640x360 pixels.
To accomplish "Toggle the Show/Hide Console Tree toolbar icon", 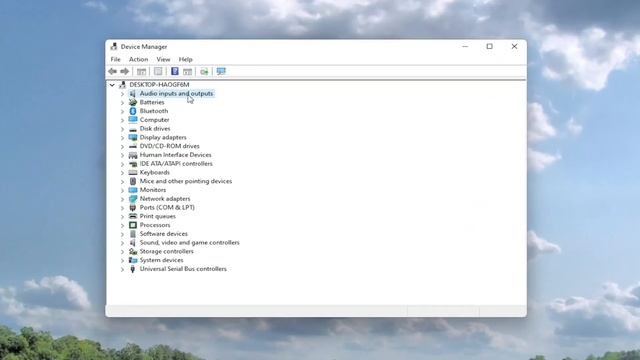I will coord(141,72).
